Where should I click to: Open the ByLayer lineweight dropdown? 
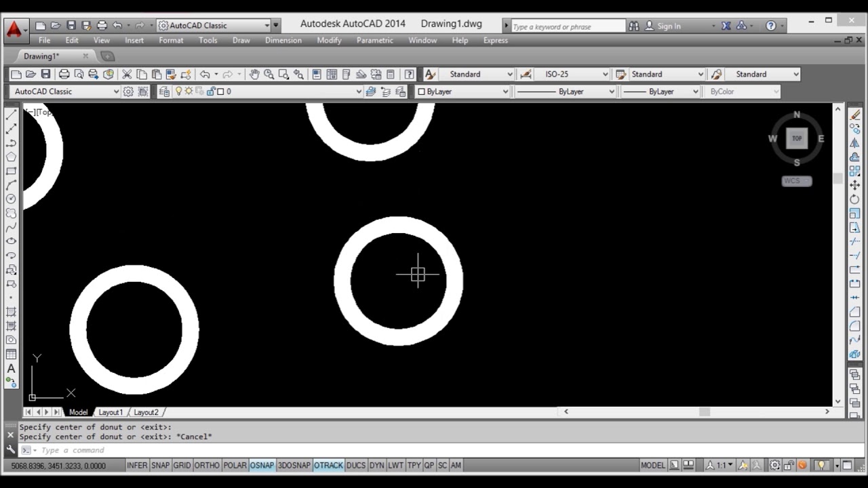click(x=660, y=91)
